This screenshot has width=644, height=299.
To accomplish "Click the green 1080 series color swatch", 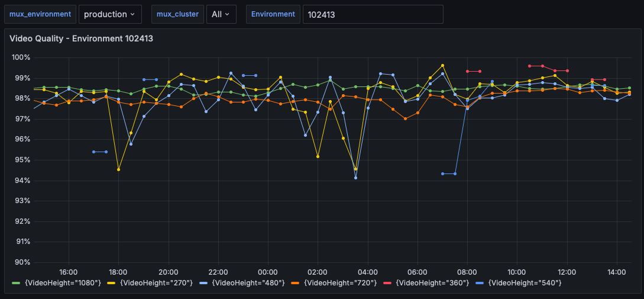I will pos(16,283).
